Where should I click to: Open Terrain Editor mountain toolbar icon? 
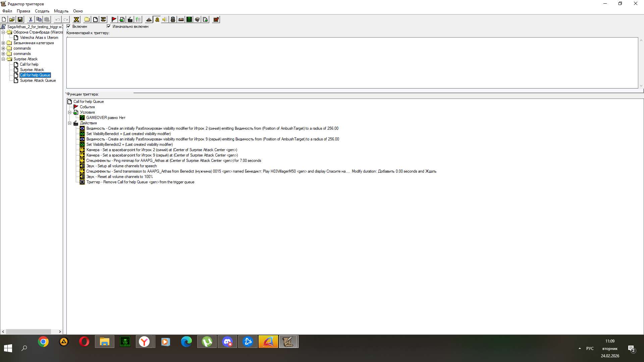tap(149, 19)
